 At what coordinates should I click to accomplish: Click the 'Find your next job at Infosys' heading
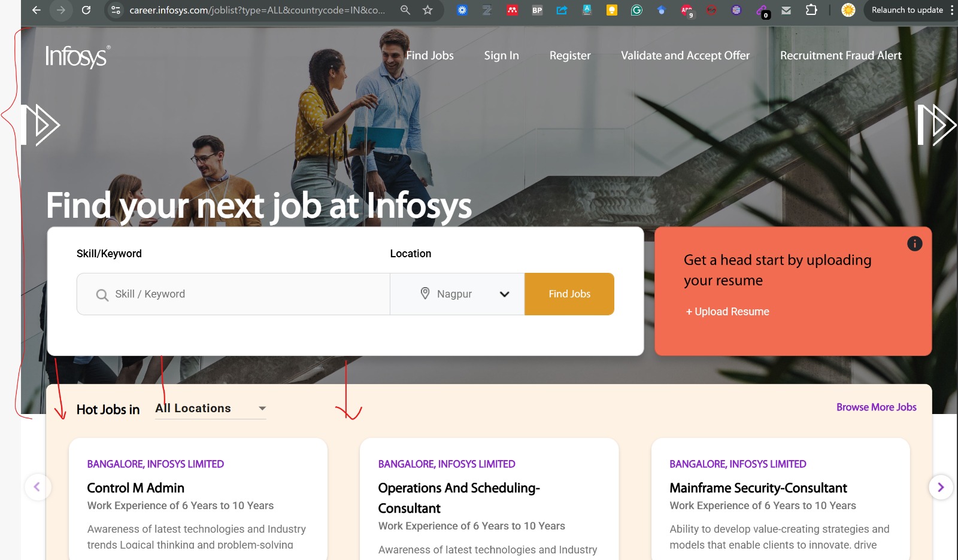(x=259, y=206)
